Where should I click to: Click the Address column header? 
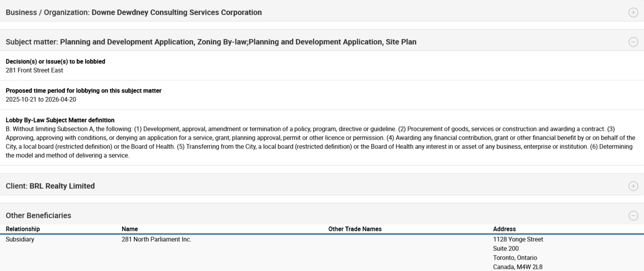(504, 229)
